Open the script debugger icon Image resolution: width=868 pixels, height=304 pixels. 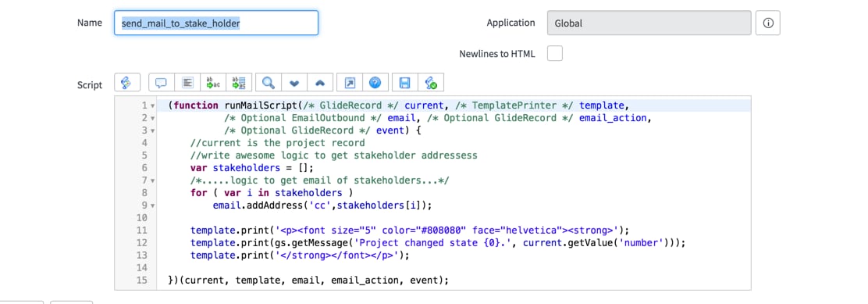click(431, 83)
